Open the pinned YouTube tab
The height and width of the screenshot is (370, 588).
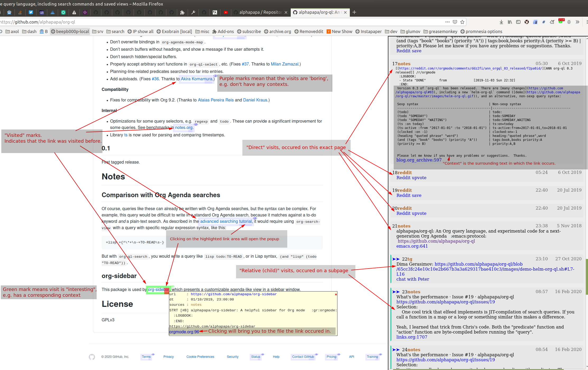click(226, 12)
